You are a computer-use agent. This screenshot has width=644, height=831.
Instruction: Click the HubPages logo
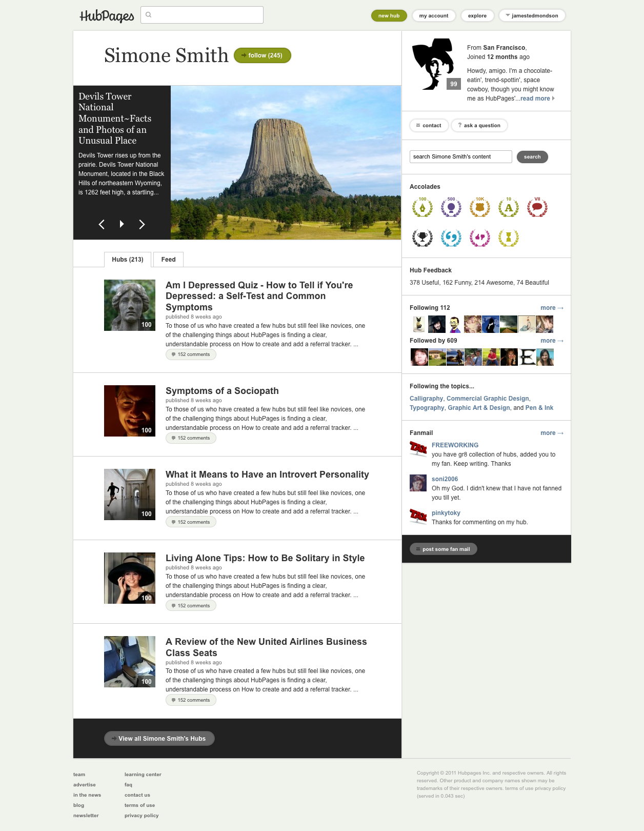(107, 16)
